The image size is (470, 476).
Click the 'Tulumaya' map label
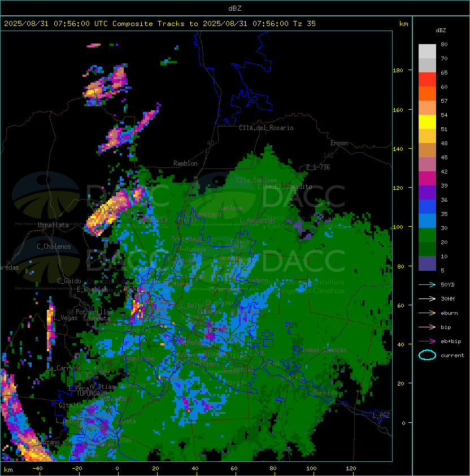193,249
